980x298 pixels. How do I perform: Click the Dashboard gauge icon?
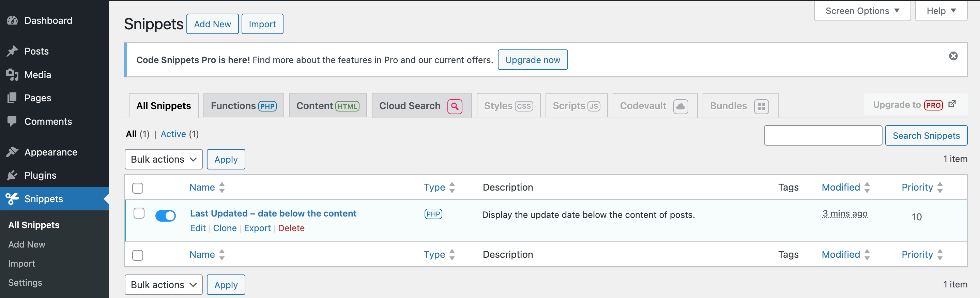[12, 20]
